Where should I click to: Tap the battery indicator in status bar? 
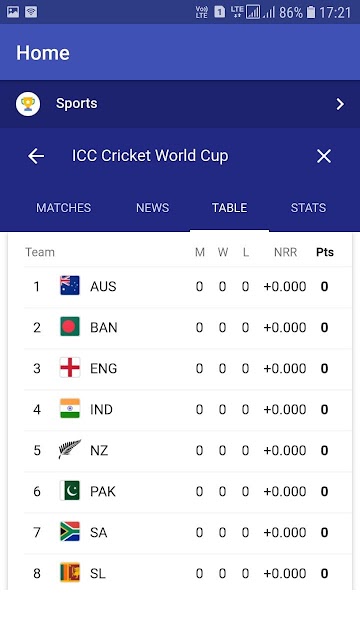311,12
